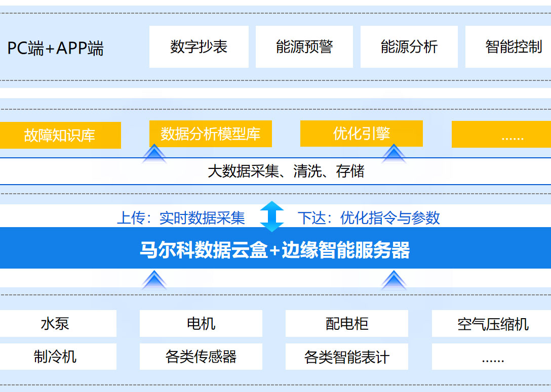Select the 能源预警 box
Viewport: 551px width, 392px height.
tap(304, 47)
